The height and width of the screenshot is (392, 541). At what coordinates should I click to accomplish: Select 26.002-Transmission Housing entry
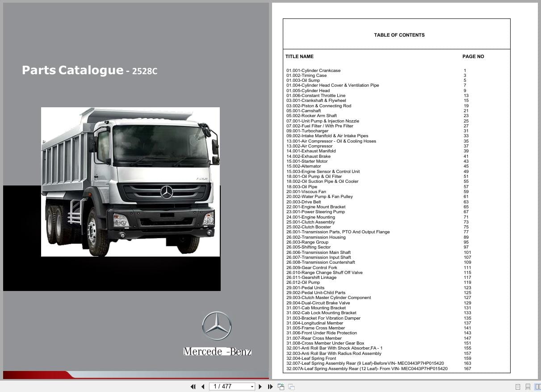click(x=316, y=237)
